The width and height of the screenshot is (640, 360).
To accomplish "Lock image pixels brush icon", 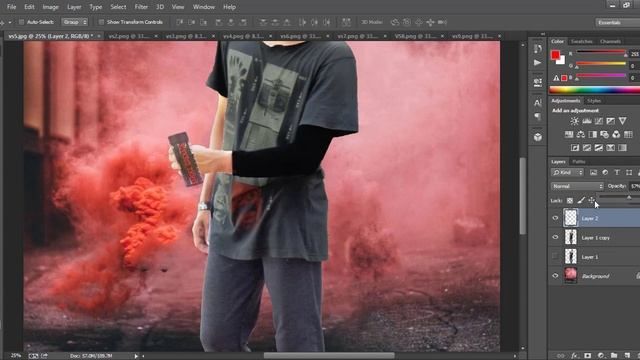I will click(581, 200).
